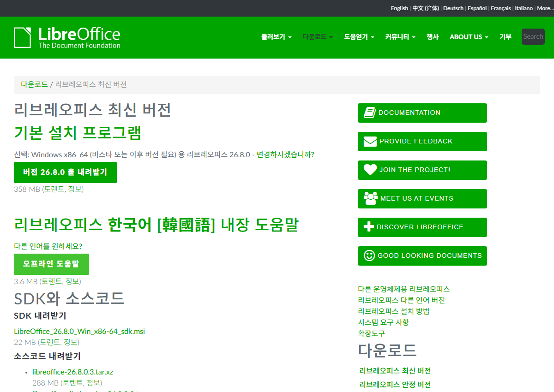The height and width of the screenshot is (392, 554).
Task: Switch language to Italiano
Action: coord(524,8)
